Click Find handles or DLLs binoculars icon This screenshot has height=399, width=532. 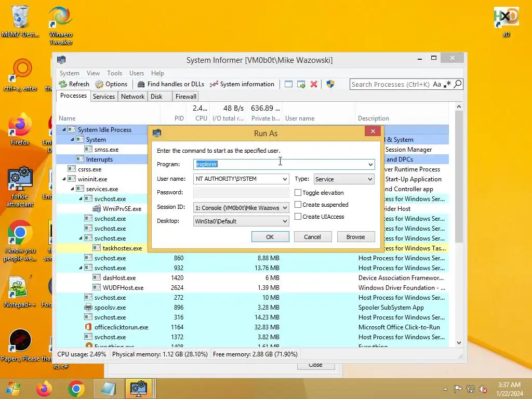point(141,84)
